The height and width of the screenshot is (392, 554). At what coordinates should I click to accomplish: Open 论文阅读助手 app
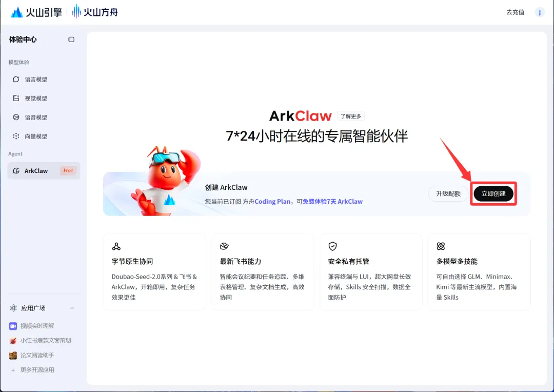[37, 355]
